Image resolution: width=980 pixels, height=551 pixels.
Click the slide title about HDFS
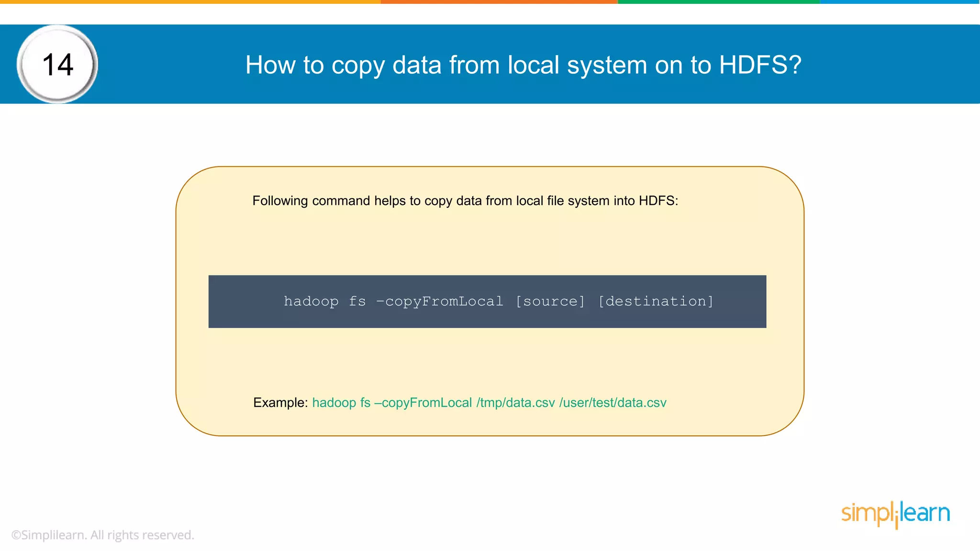click(x=523, y=65)
